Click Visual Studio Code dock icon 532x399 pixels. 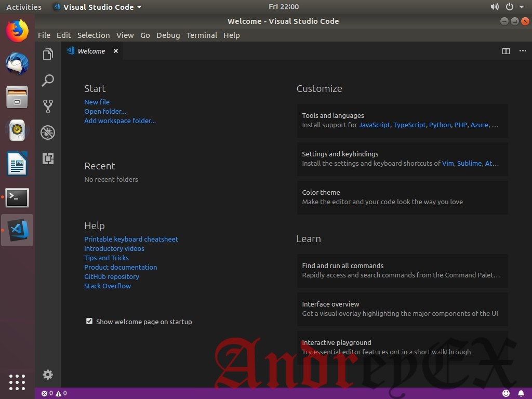click(17, 230)
